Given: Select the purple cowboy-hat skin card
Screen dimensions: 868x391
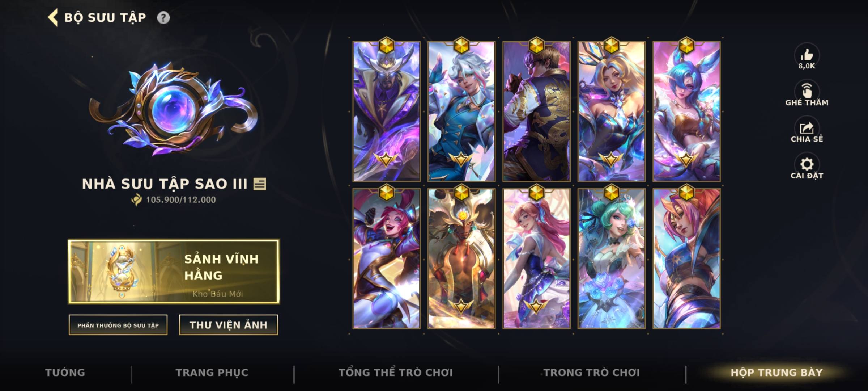Looking at the screenshot, I should [x=387, y=111].
